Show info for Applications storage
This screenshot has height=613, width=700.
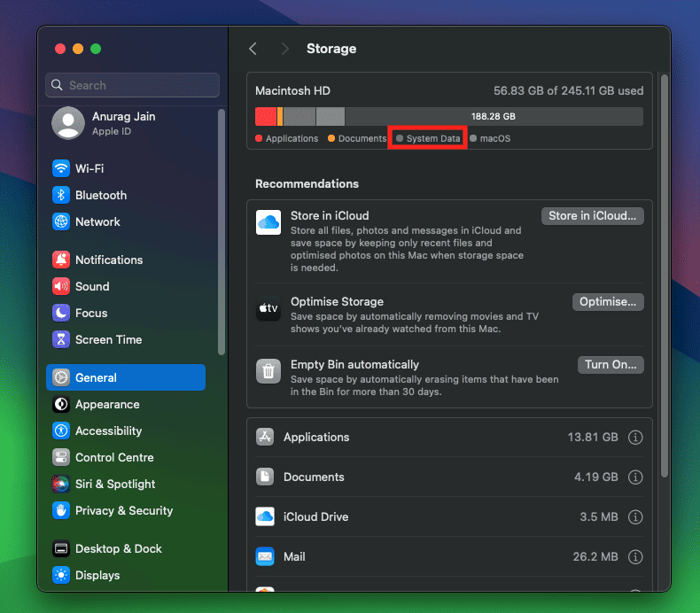pos(634,437)
